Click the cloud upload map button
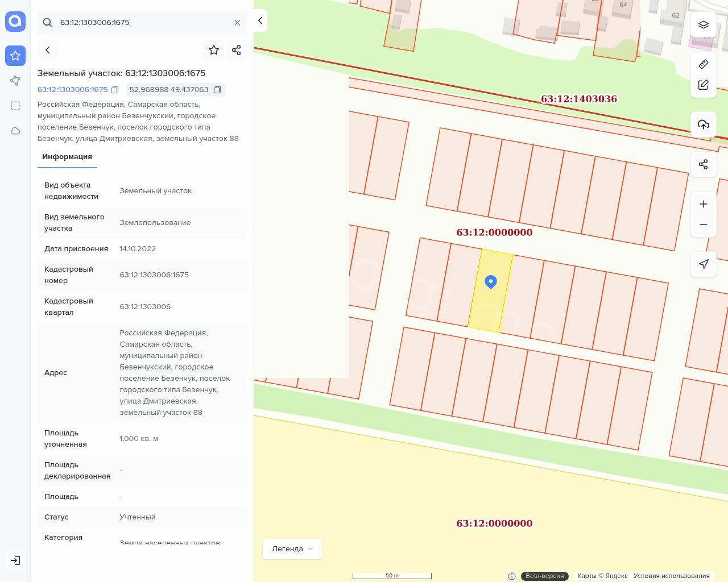 [703, 124]
